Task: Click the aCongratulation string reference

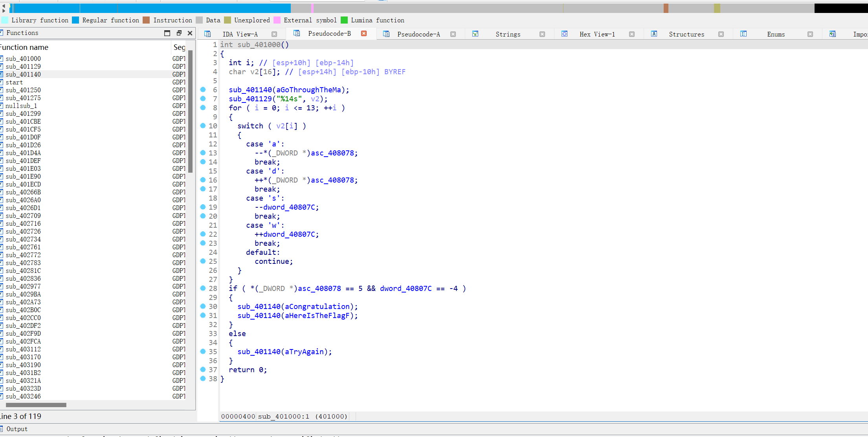Action: pos(317,306)
